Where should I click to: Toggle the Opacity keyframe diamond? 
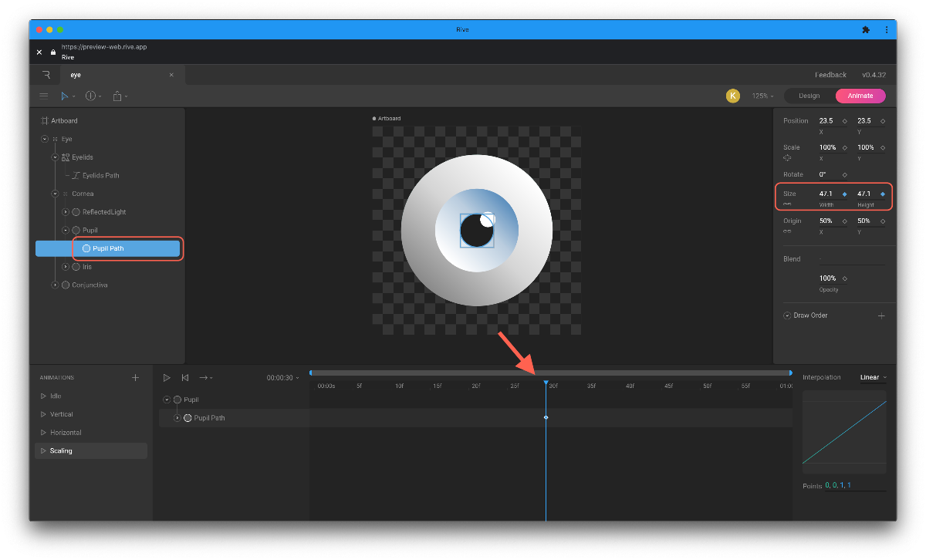point(844,278)
